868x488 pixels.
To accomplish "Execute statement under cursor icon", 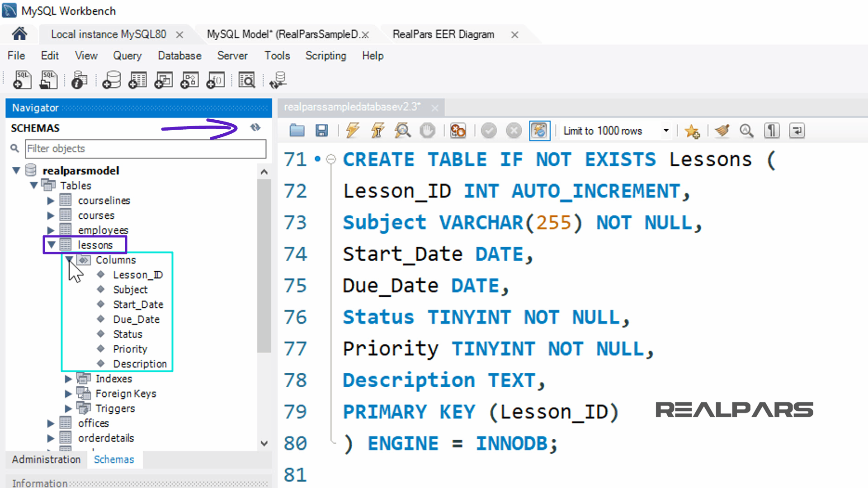I will (378, 131).
